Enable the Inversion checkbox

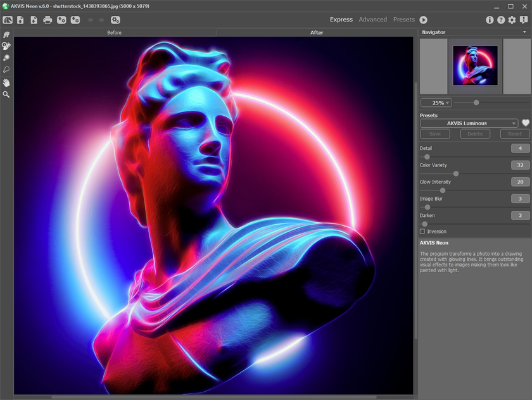[422, 232]
